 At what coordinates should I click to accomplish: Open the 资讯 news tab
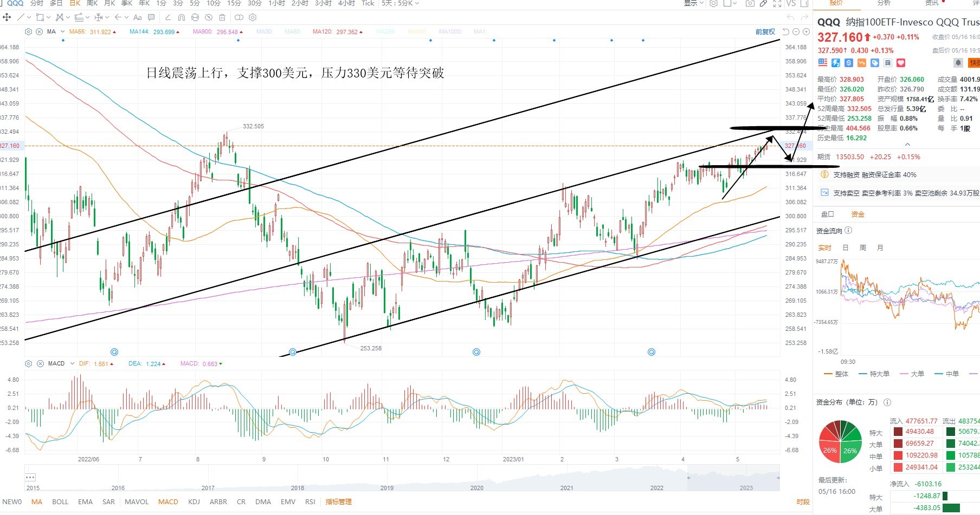(x=932, y=3)
